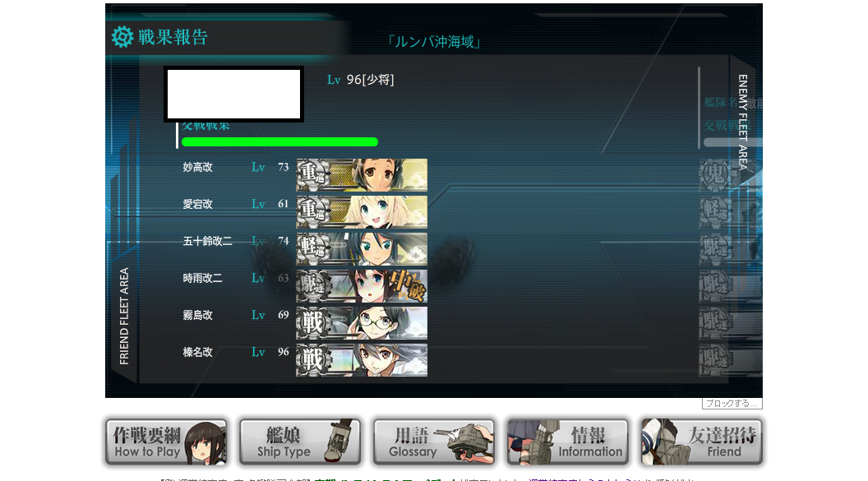This screenshot has height=481, width=868.
Task: Select the FRIEND FLEET AREA tab
Action: coord(124,316)
